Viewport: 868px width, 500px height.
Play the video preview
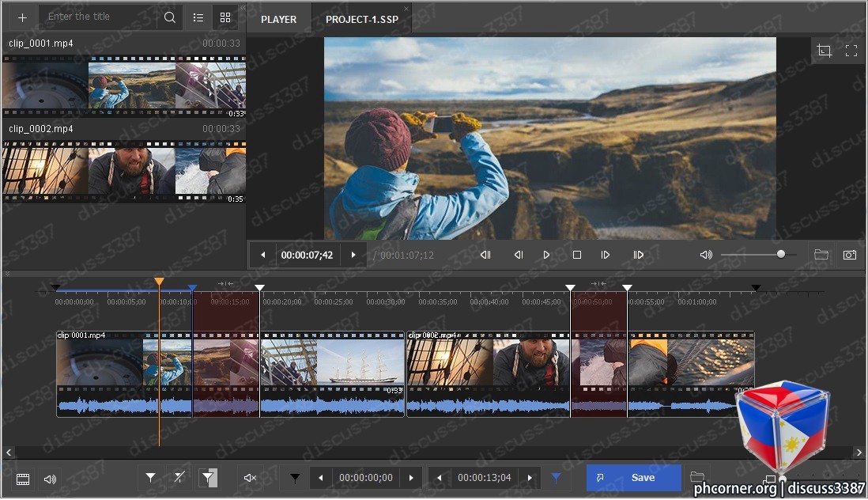pos(546,255)
